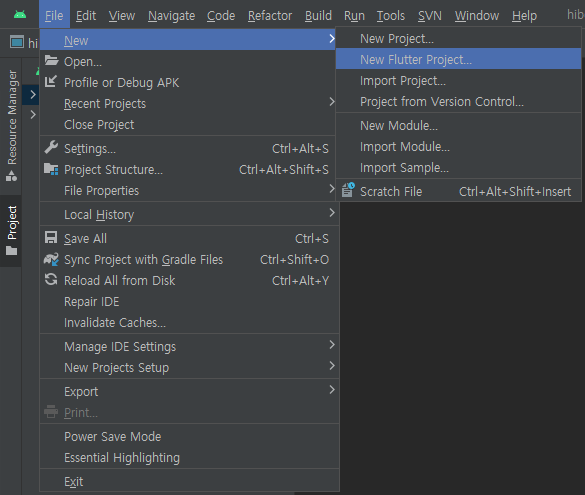Click the Scratch File document icon

point(348,189)
